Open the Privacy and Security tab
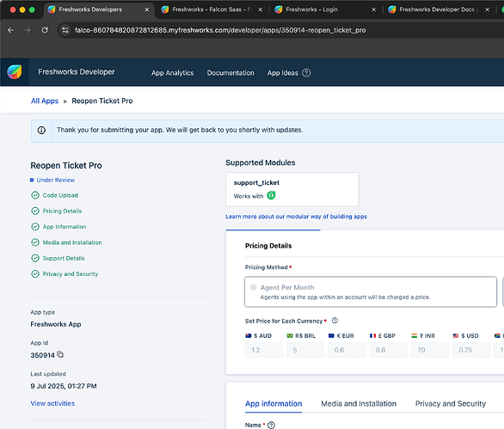Screen dimensions: 504x429 [x=451, y=403]
